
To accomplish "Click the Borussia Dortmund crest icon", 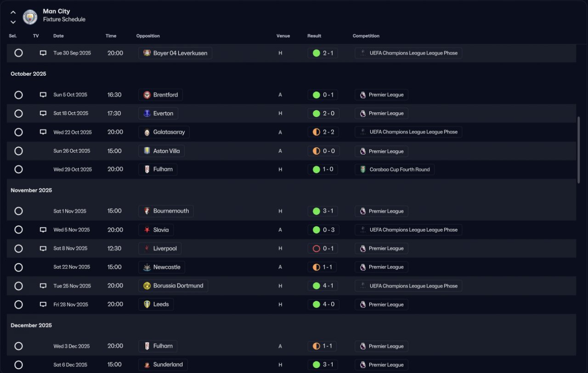I will tap(147, 286).
